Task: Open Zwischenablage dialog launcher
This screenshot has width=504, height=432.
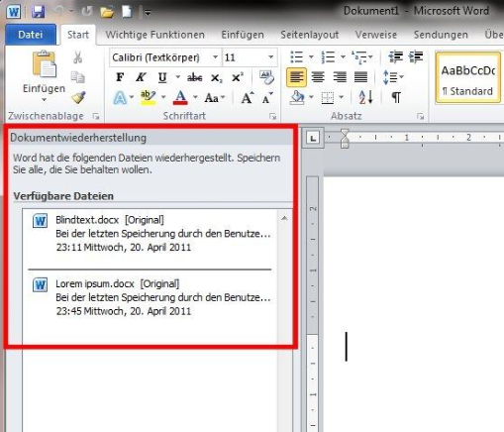Action: 96,116
